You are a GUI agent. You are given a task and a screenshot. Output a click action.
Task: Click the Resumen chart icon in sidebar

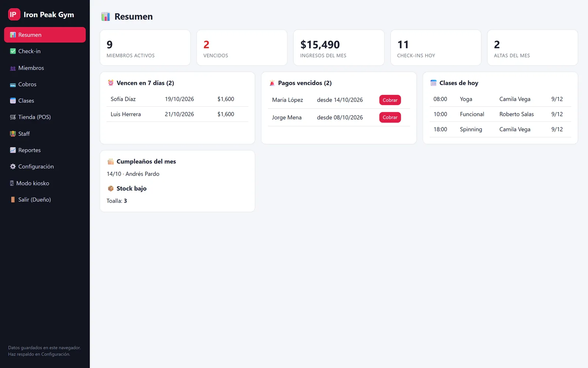point(13,35)
